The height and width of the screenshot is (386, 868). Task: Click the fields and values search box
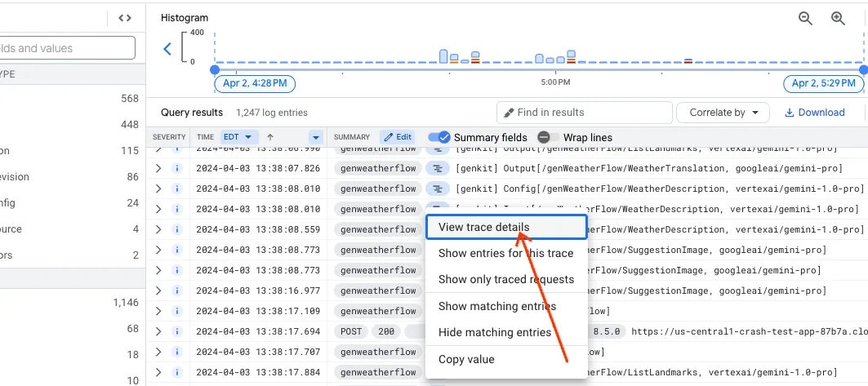[67, 48]
